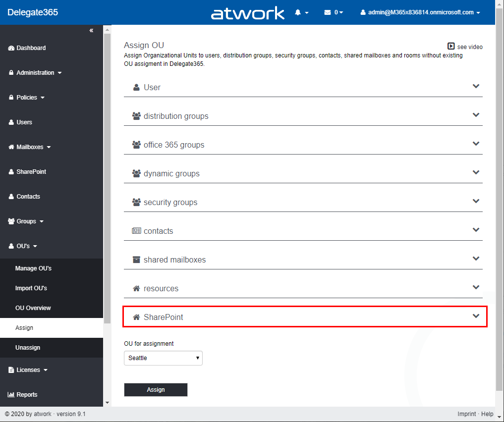This screenshot has height=422, width=504.
Task: Click the atwork logo in header
Action: [247, 13]
